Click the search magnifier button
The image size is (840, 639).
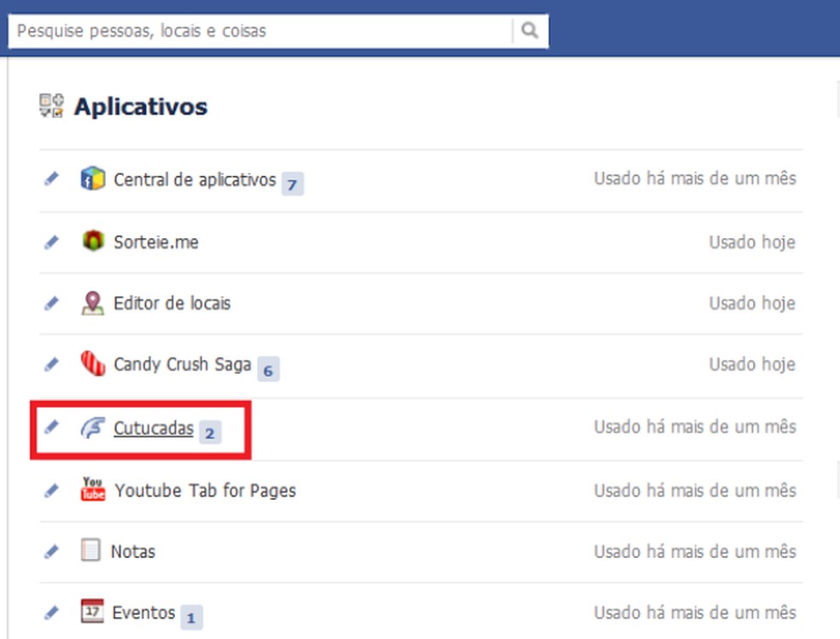(x=529, y=30)
